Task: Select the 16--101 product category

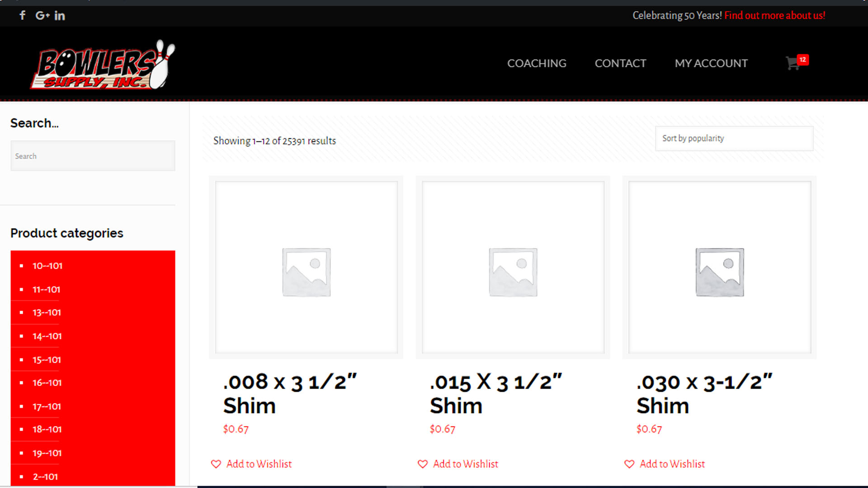Action: [47, 383]
